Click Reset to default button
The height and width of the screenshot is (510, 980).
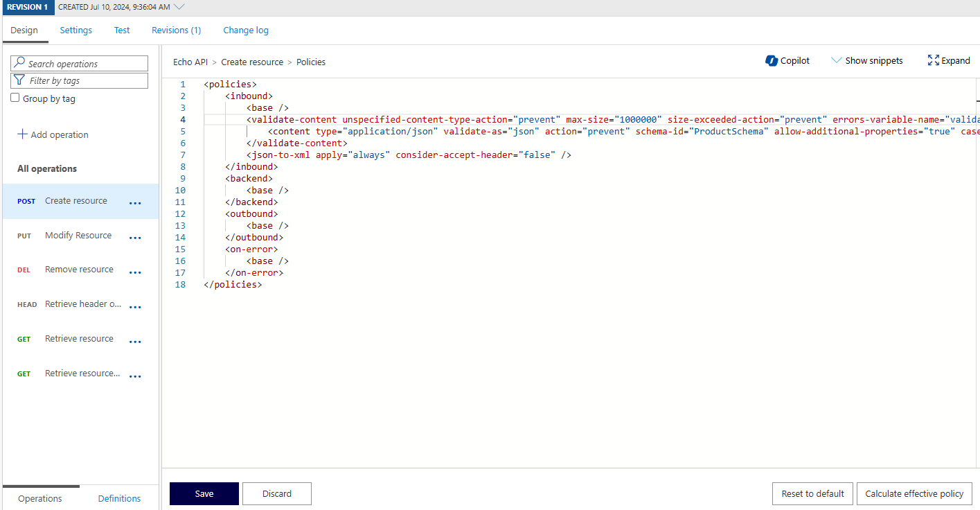tap(813, 493)
